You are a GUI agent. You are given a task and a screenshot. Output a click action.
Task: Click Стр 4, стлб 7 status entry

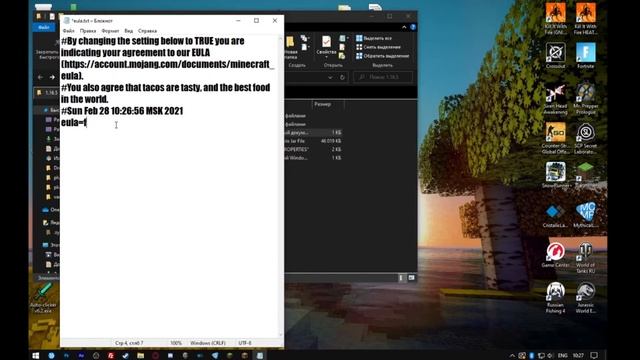pyautogui.click(x=129, y=343)
